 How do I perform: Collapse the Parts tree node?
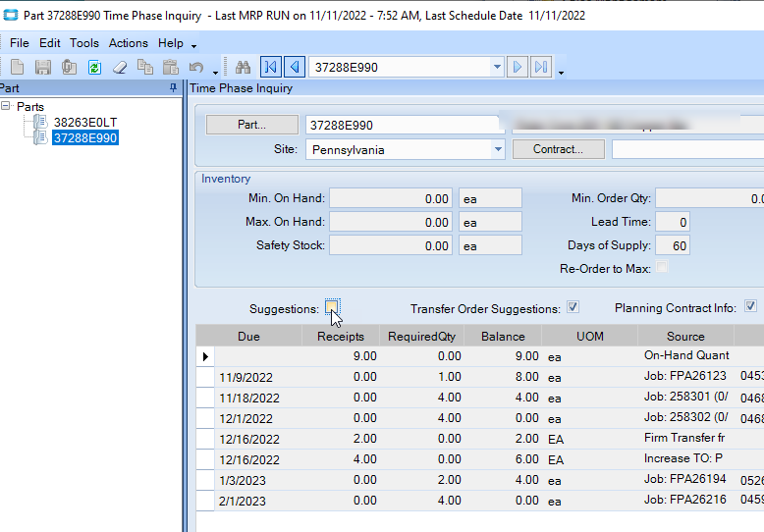7,106
